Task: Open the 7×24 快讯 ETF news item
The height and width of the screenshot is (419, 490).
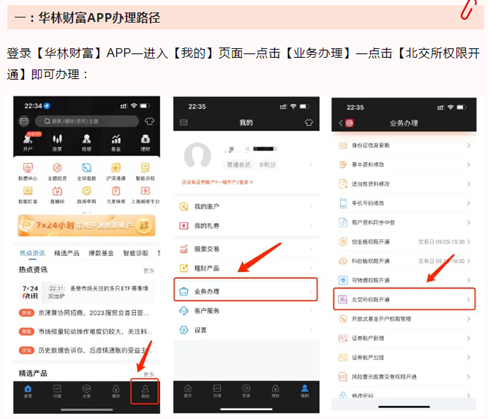Action: tap(87, 292)
